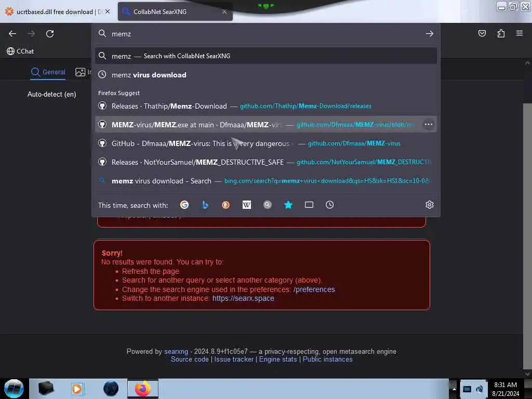
Task: Search only history via the clock icon
Action: [329, 205]
